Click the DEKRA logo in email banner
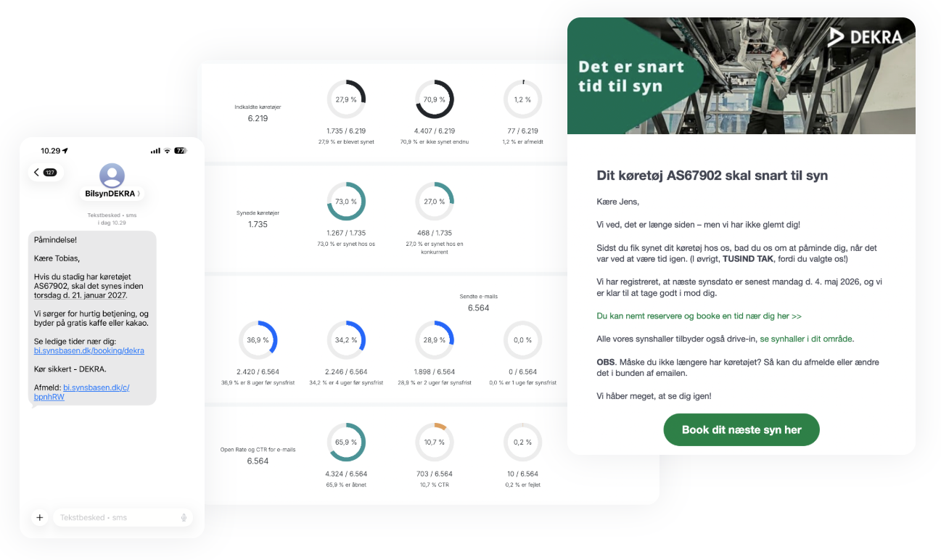The width and height of the screenshot is (941, 560). pyautogui.click(x=865, y=37)
